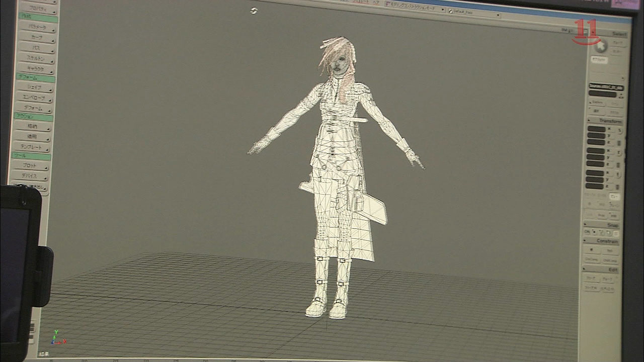Viewport: 644px width, 362px height.
Task: Click the translate icon beside bottom X field
Action: click(x=619, y=174)
